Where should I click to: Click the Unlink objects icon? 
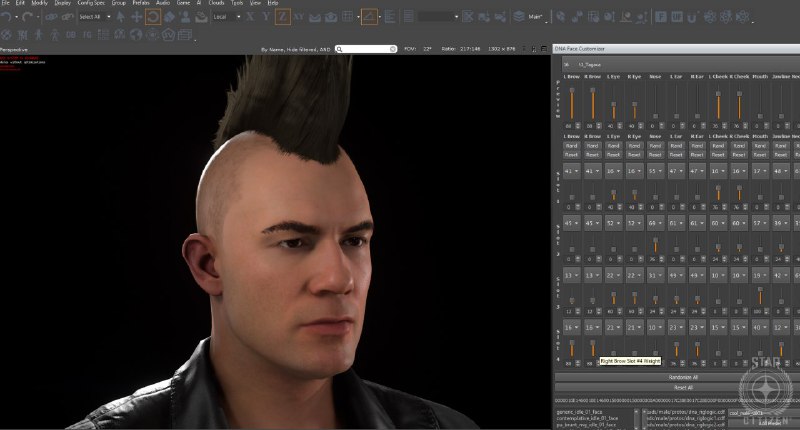(x=67, y=17)
